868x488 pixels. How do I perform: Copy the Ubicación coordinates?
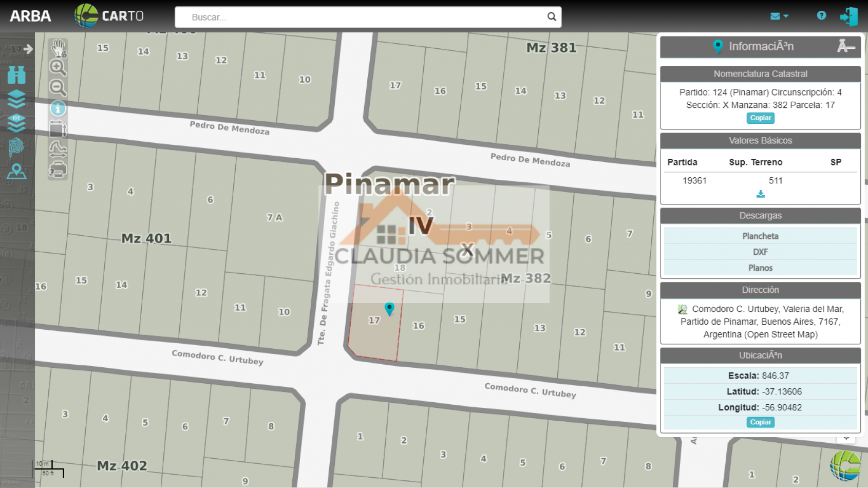761,422
